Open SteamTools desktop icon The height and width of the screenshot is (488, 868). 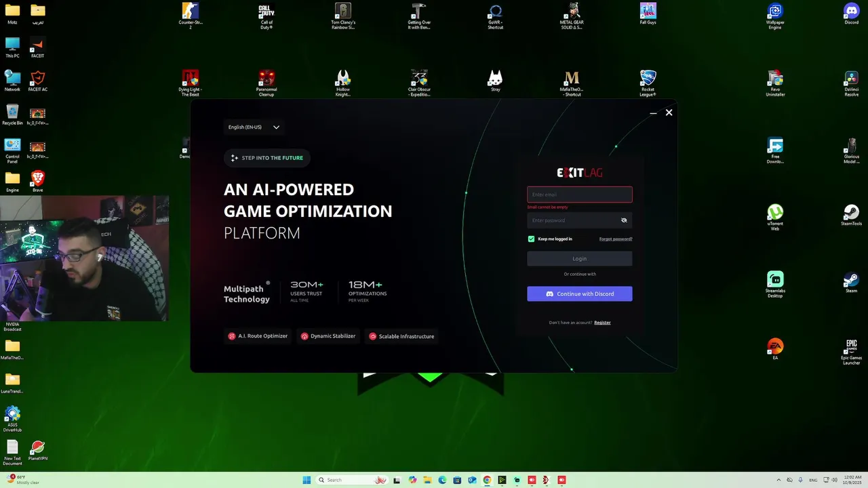(852, 215)
